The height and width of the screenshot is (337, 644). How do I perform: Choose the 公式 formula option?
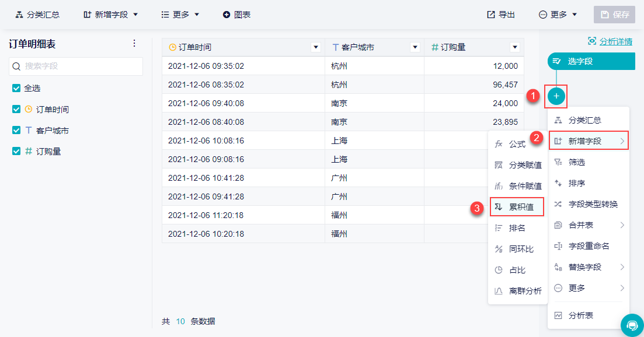517,144
